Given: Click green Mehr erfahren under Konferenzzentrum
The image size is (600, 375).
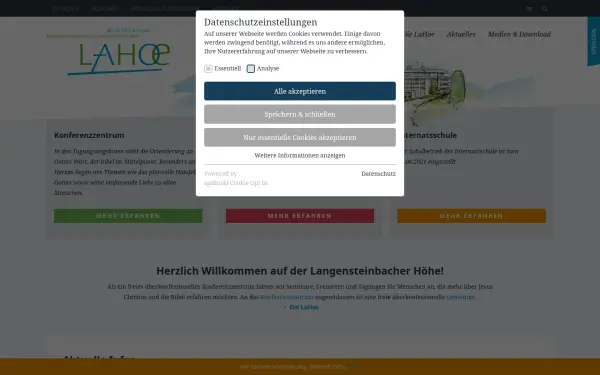Looking at the screenshot, I should 128,216.
